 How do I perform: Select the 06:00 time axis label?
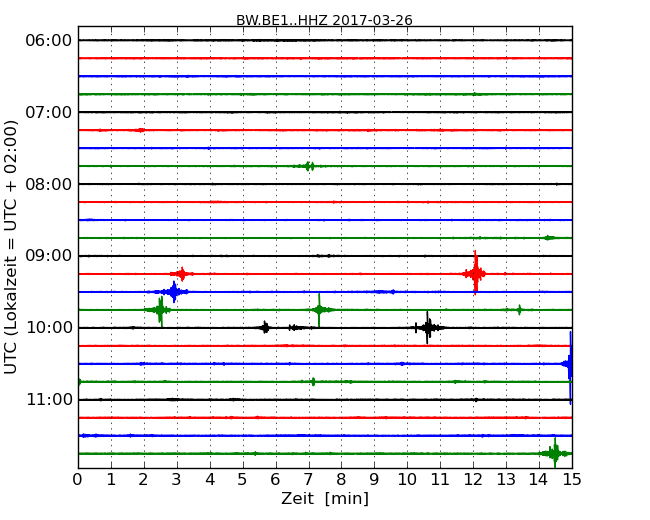(49, 41)
